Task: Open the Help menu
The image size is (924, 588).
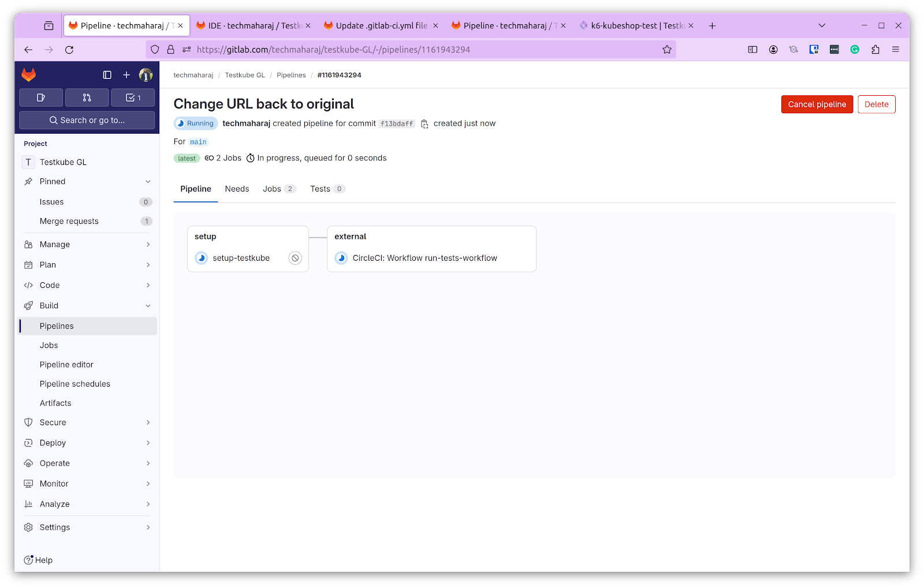Action: click(38, 560)
